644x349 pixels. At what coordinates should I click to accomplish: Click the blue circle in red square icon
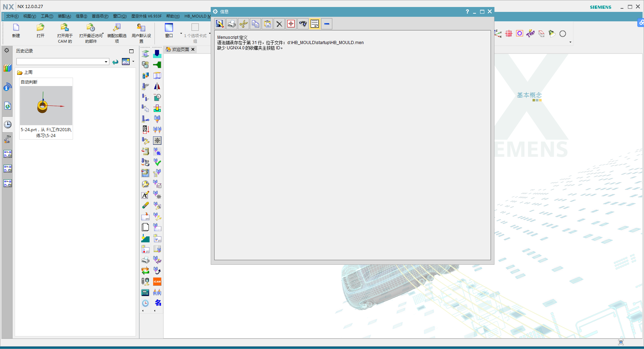tap(520, 34)
